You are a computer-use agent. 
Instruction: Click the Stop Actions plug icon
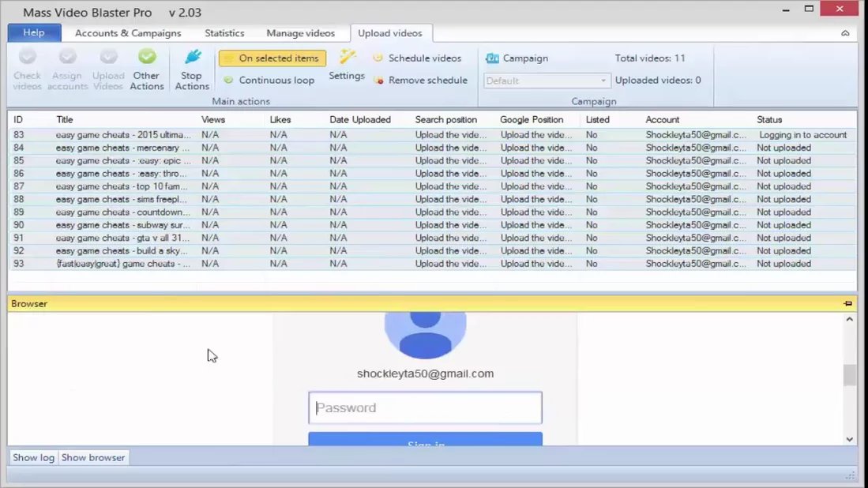tap(192, 58)
